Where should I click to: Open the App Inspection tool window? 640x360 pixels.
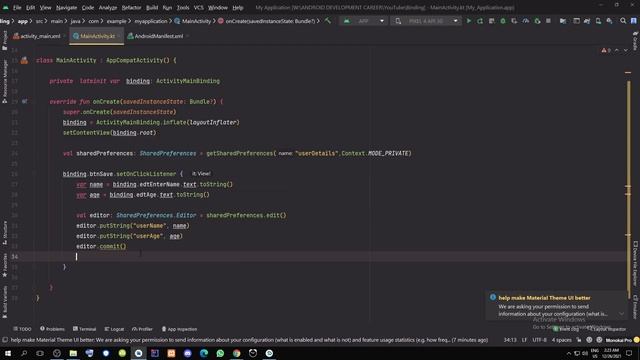(179, 329)
